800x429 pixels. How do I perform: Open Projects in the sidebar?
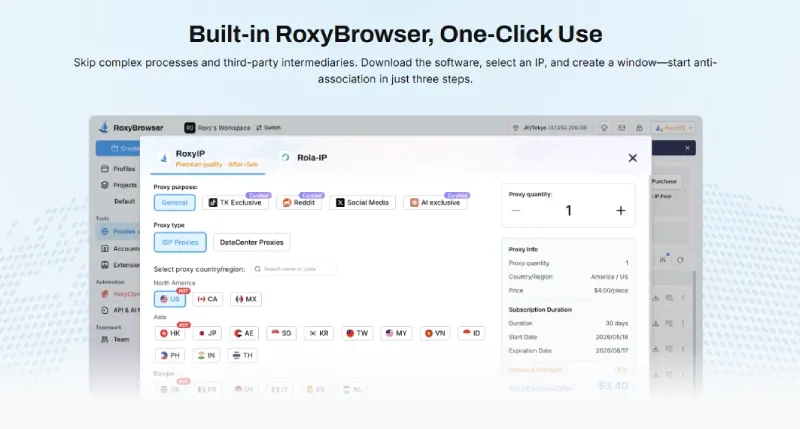[x=119, y=185]
